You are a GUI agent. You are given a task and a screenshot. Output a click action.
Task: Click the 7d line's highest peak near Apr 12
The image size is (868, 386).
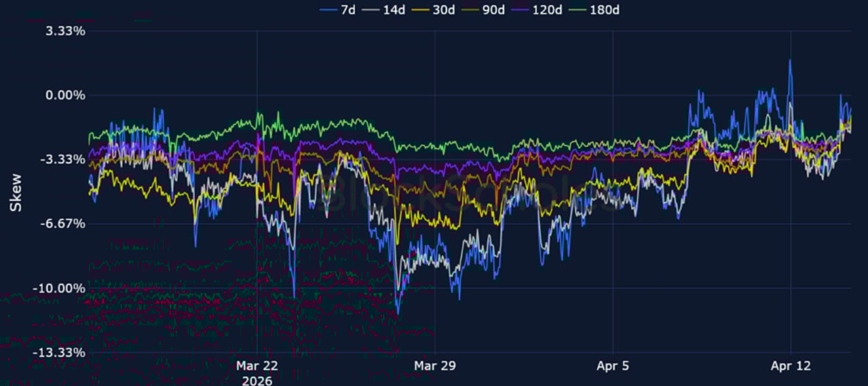click(790, 61)
